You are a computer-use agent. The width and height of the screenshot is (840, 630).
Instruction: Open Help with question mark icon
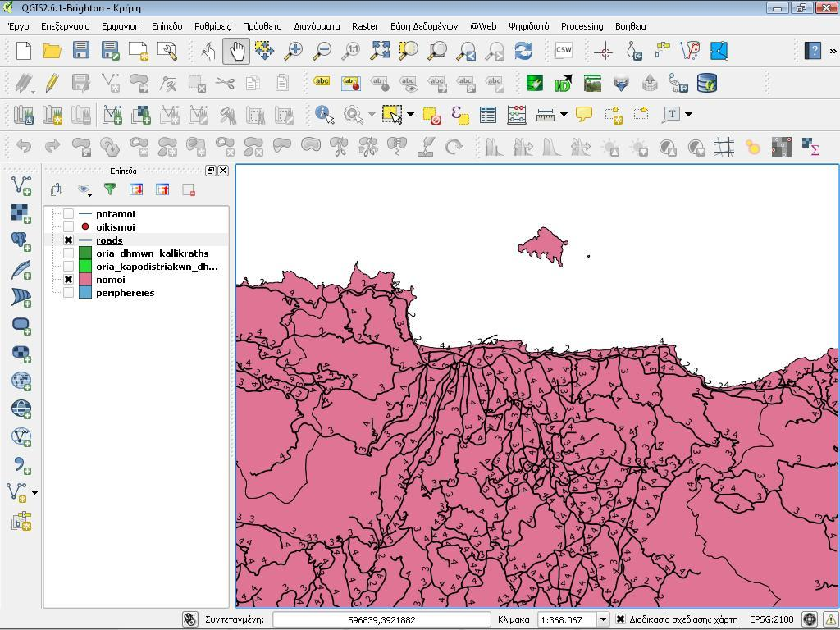tap(813, 51)
